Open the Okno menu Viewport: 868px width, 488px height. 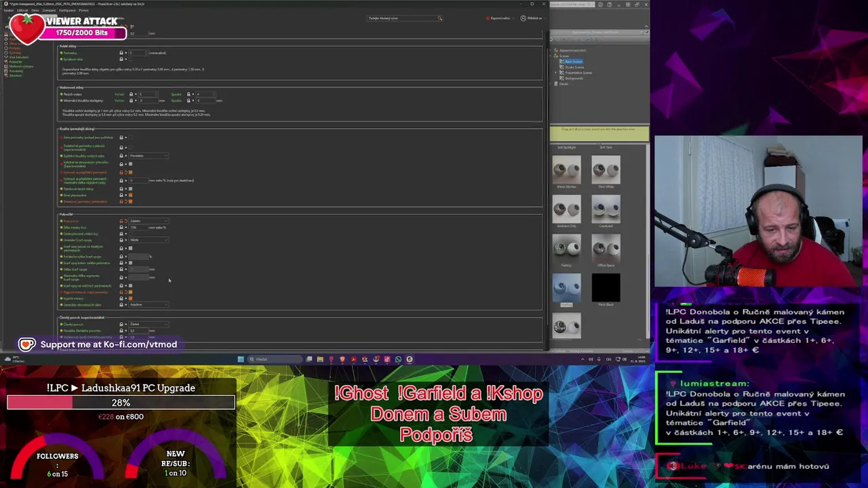coord(35,10)
